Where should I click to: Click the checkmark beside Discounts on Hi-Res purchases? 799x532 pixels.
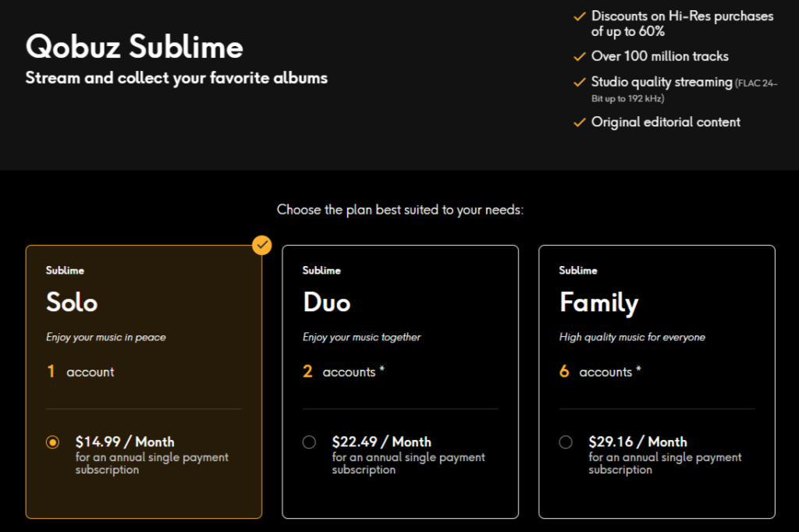coord(580,16)
